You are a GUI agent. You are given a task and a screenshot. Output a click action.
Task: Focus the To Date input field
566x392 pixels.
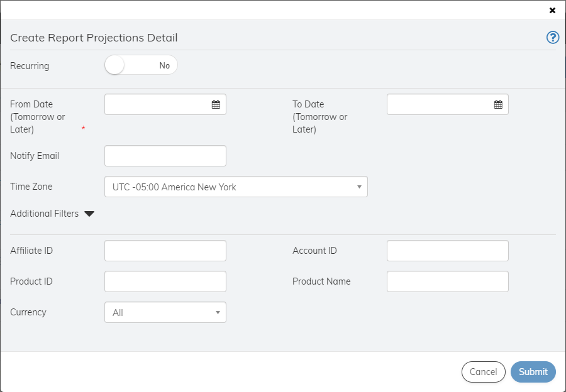click(448, 104)
